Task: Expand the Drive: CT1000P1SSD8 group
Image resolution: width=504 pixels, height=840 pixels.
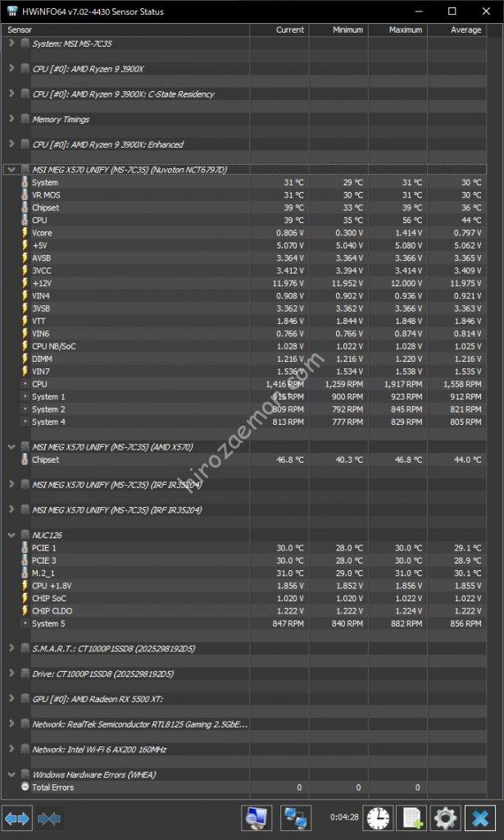Action: tap(11, 673)
